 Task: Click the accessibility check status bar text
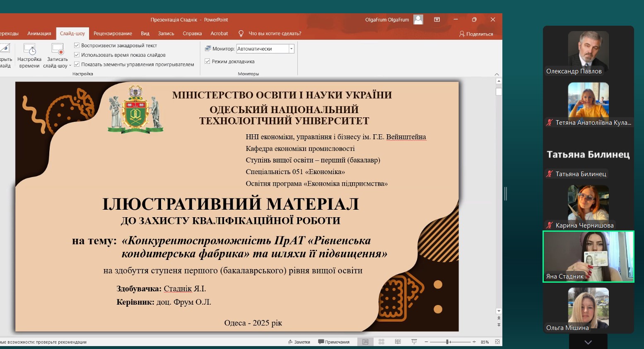click(43, 342)
